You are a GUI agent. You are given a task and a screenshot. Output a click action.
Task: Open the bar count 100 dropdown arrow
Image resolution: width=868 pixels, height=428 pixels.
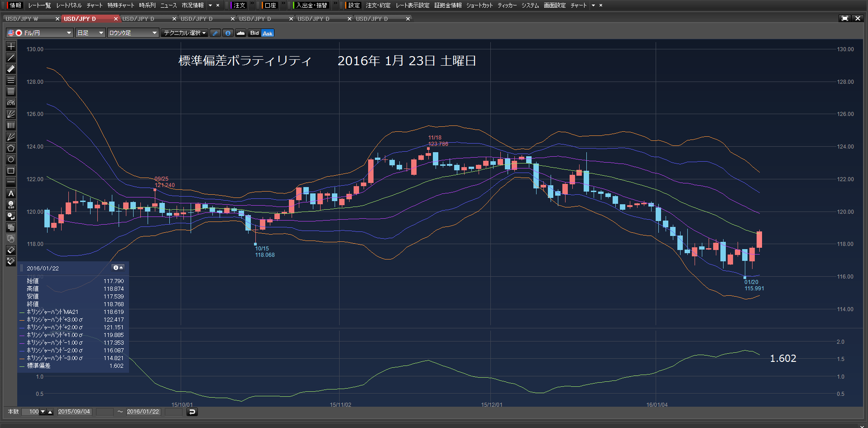tap(43, 412)
